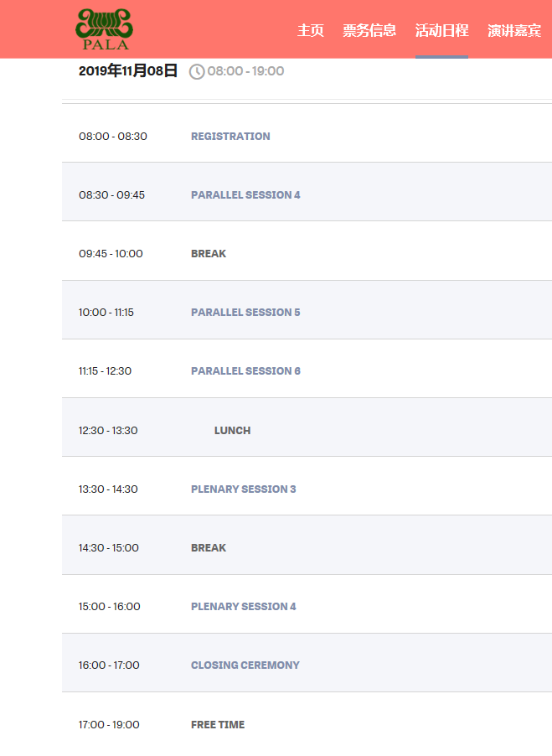The width and height of the screenshot is (552, 756).
Task: Select the 活动日程 schedule tab
Action: point(441,31)
